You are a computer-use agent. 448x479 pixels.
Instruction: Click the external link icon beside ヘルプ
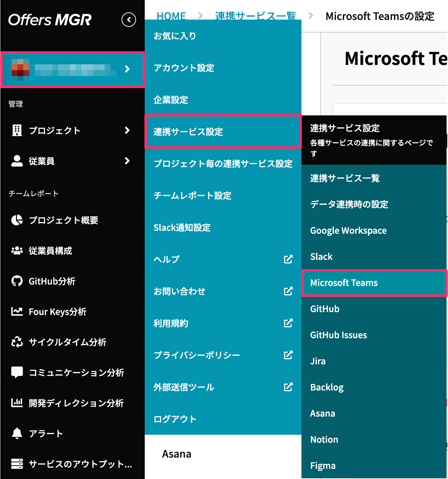(288, 259)
